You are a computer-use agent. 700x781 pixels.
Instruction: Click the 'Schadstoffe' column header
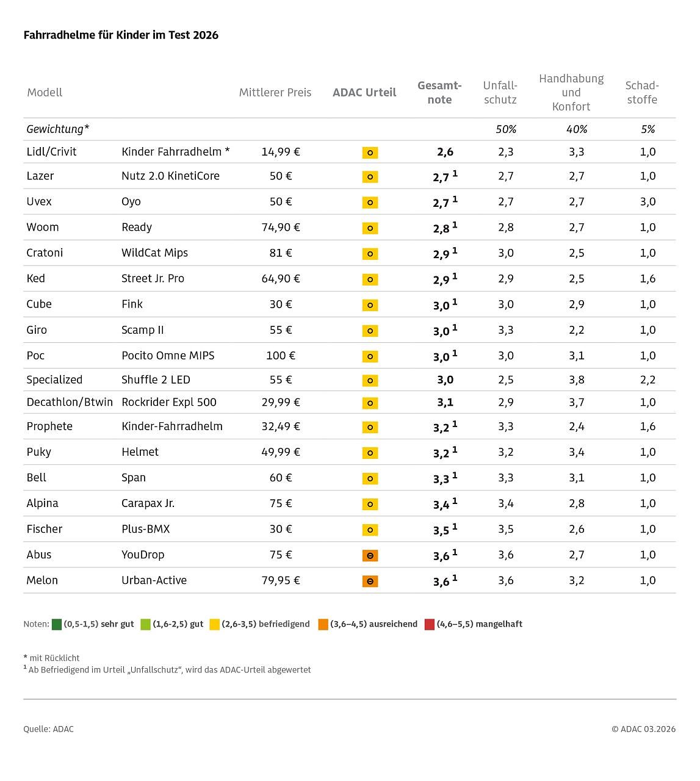tap(642, 93)
